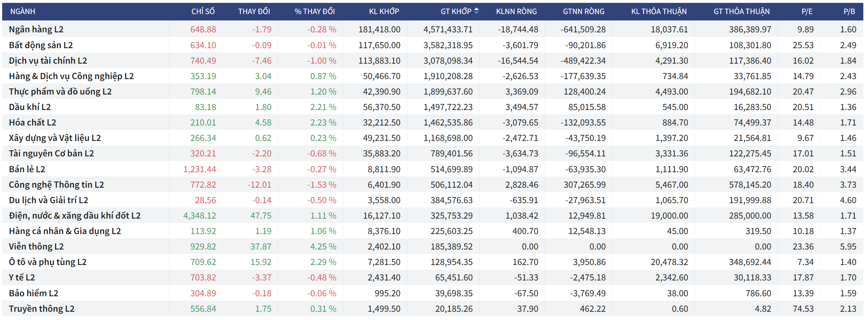868x320 pixels.
Task: Sort by CHỈ SỐ column header
Action: click(203, 12)
